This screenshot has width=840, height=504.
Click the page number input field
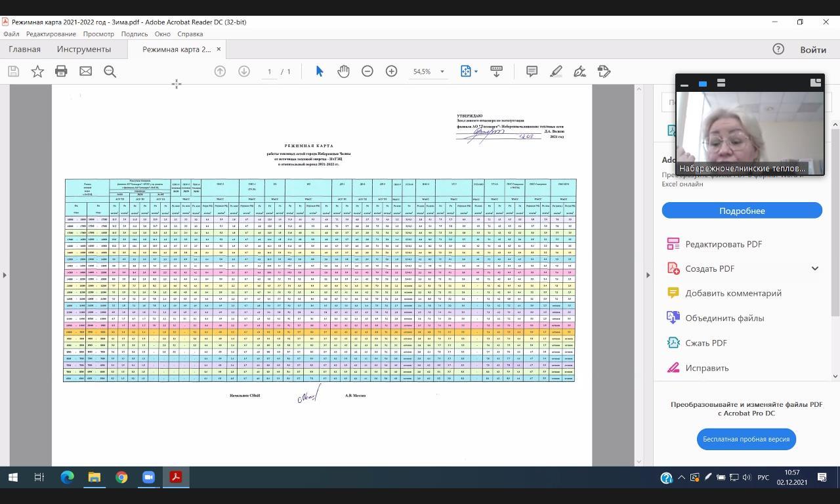tap(270, 72)
